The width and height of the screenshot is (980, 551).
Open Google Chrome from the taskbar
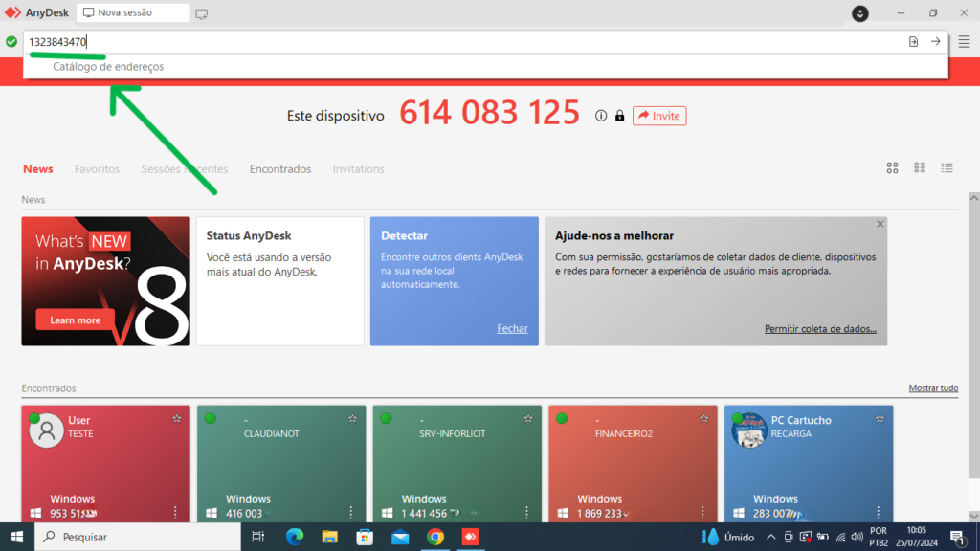point(435,537)
